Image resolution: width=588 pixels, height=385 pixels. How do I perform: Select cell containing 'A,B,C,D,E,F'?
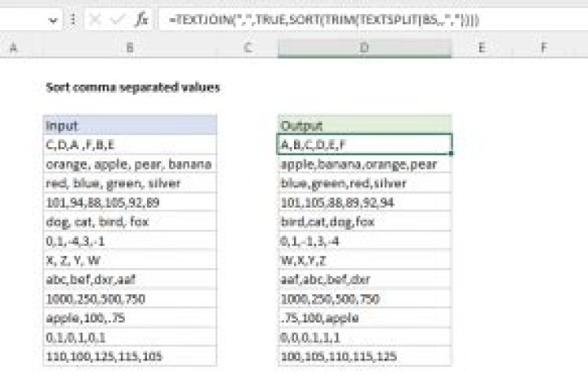[364, 145]
